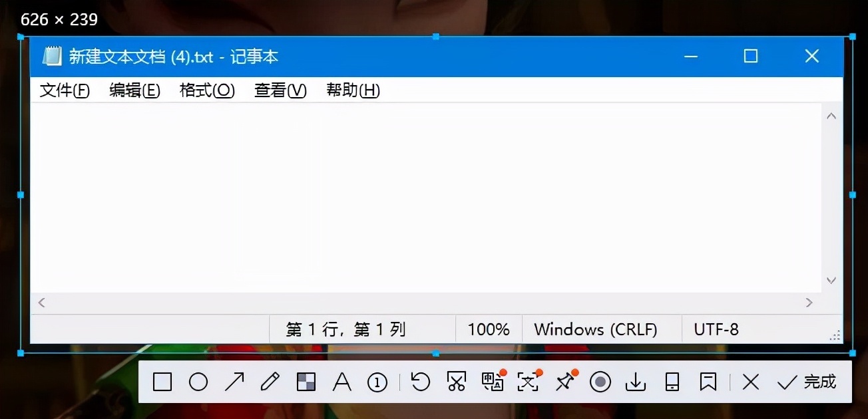Download and save the screenshot
868x419 pixels.
click(636, 382)
